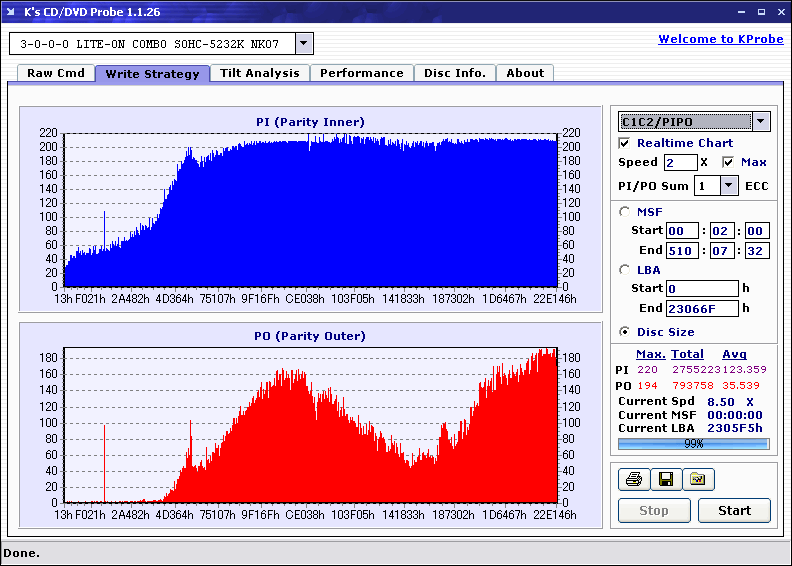Click the Current MSF value 00:00:00
Screen dimensions: 792x566
(735, 415)
